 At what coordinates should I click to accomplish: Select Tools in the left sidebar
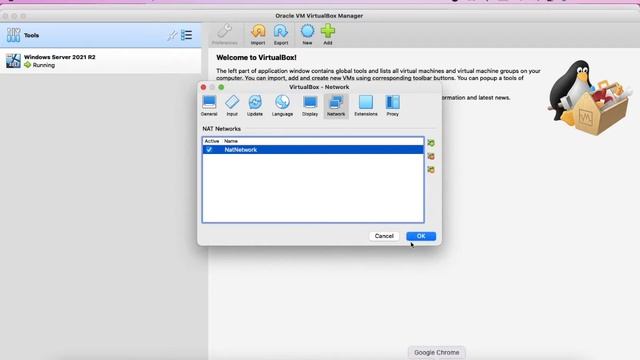pyautogui.click(x=101, y=35)
